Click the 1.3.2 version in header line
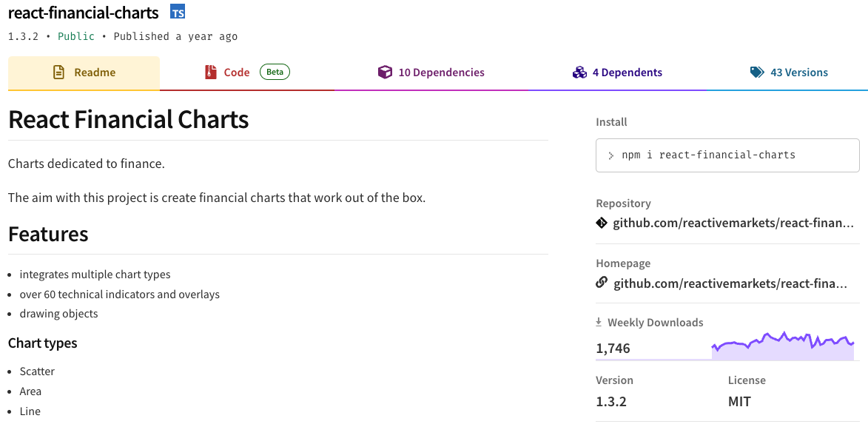This screenshot has width=868, height=424. (23, 36)
